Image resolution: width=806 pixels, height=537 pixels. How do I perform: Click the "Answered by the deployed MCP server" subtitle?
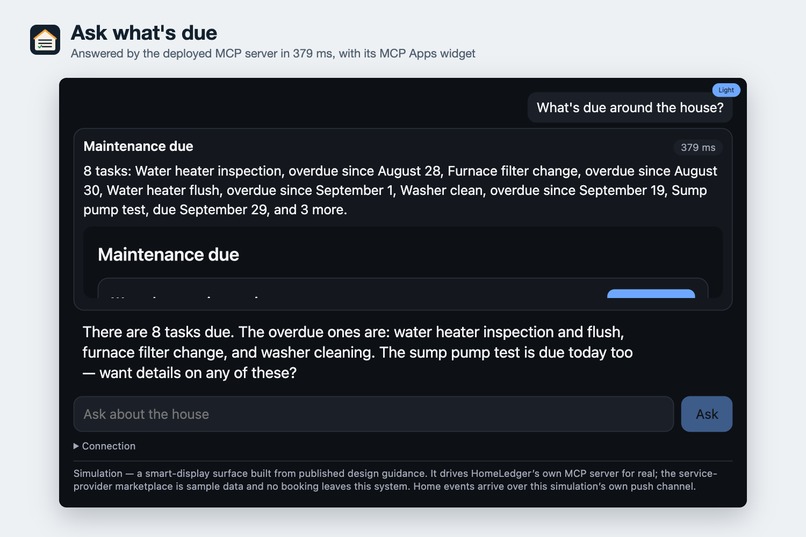273,53
